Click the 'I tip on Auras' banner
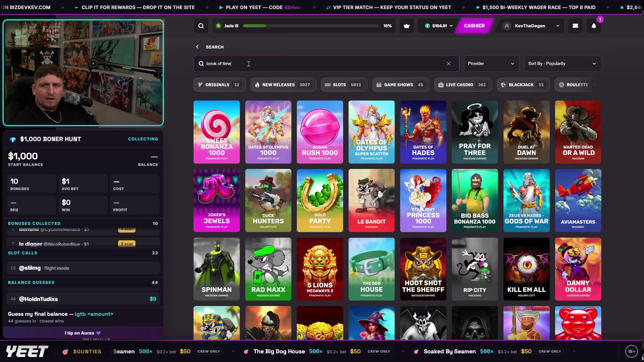This screenshot has height=362, width=644. tap(83, 333)
